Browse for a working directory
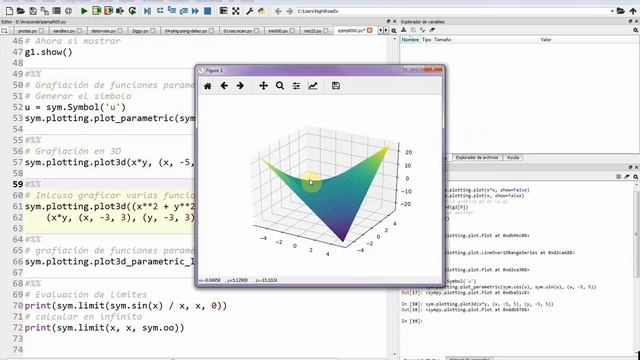This screenshot has height=360, width=640. point(620,11)
